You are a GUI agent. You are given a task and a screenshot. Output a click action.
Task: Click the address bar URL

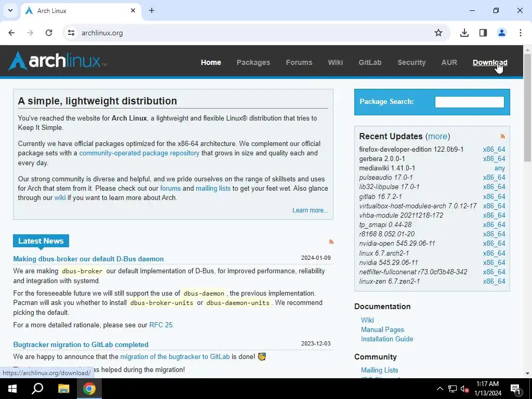[x=102, y=33]
